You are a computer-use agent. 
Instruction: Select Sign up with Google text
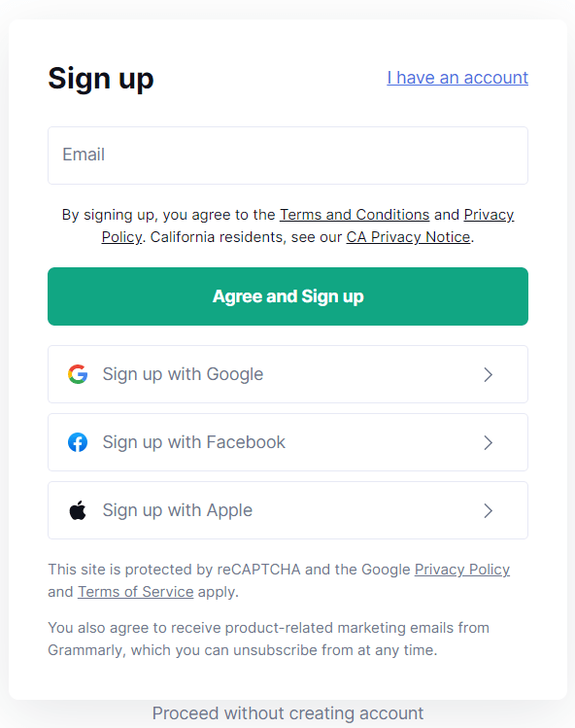pos(183,374)
